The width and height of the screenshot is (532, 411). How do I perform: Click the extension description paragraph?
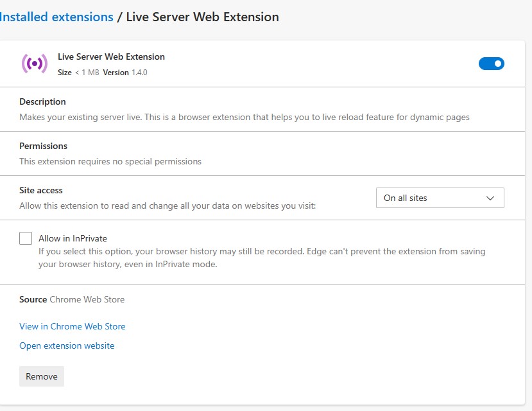coord(245,117)
